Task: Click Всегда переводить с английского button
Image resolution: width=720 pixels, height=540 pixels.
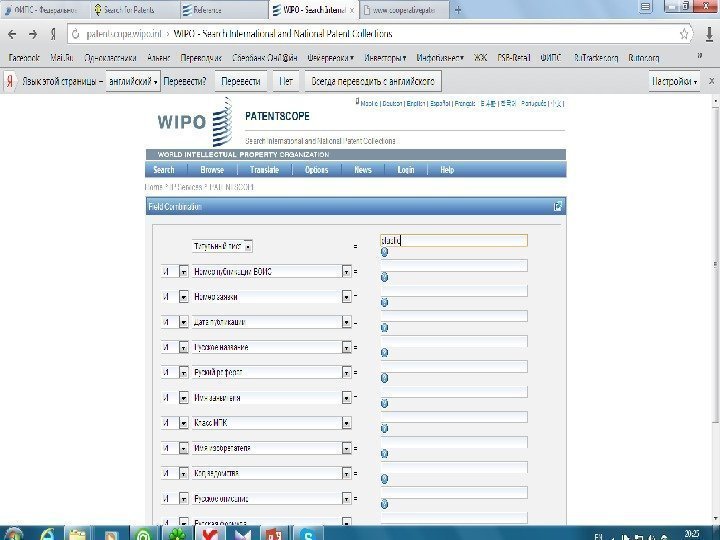Action: click(x=373, y=81)
